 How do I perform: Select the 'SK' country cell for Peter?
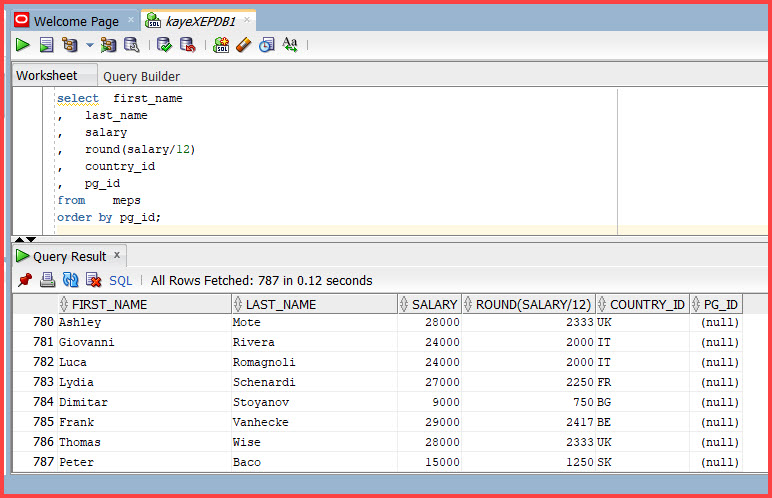(643, 462)
